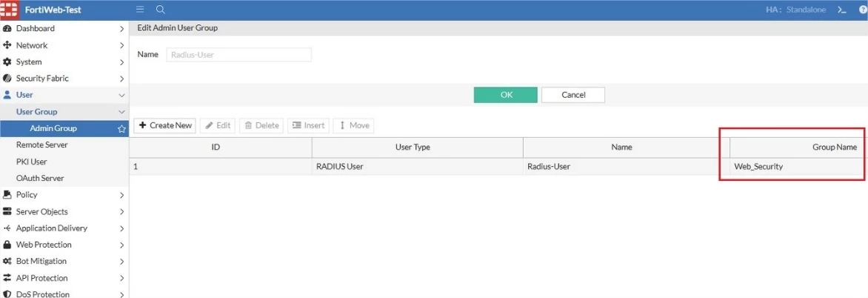This screenshot has width=868, height=298.
Task: Click the ID column header
Action: pyautogui.click(x=220, y=148)
